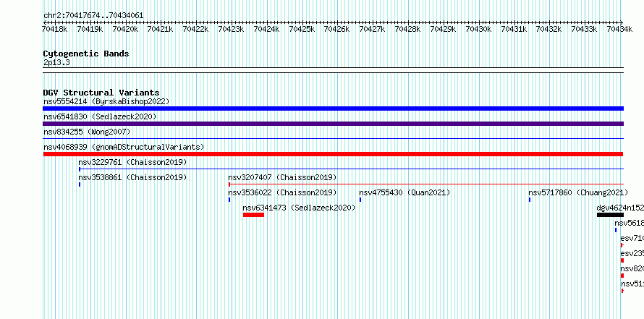Click the DGV Structural Variants track title

tap(101, 93)
